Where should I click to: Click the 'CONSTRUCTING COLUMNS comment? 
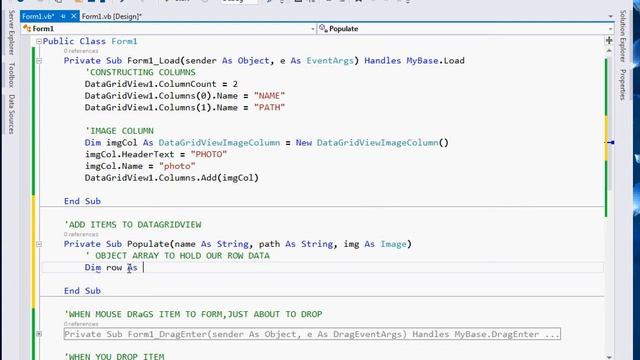tap(140, 72)
